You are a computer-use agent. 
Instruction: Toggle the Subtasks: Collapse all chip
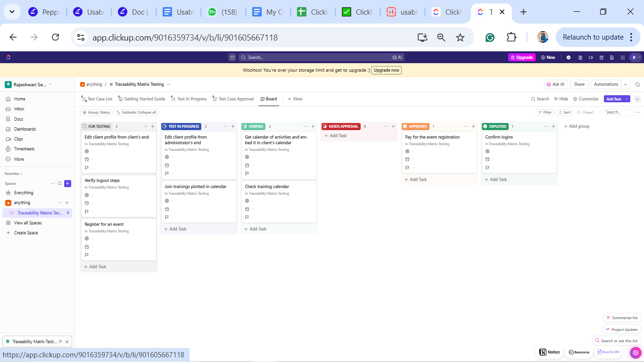pos(136,112)
